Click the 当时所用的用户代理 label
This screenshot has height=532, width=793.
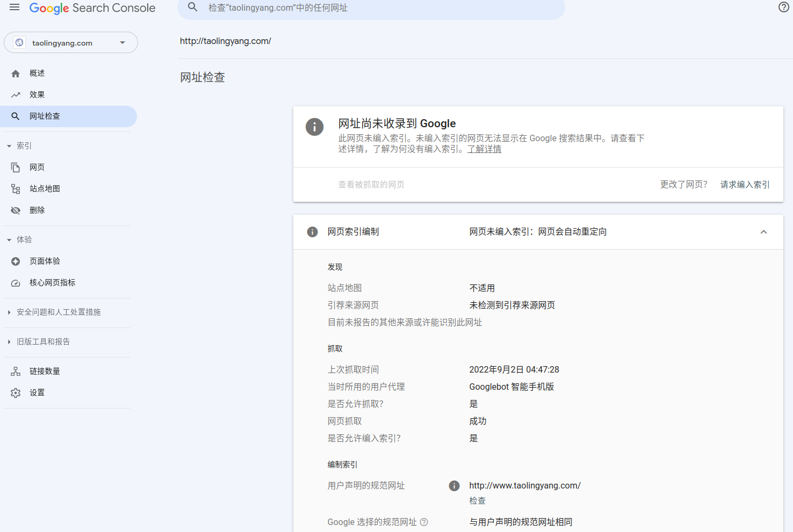366,387
